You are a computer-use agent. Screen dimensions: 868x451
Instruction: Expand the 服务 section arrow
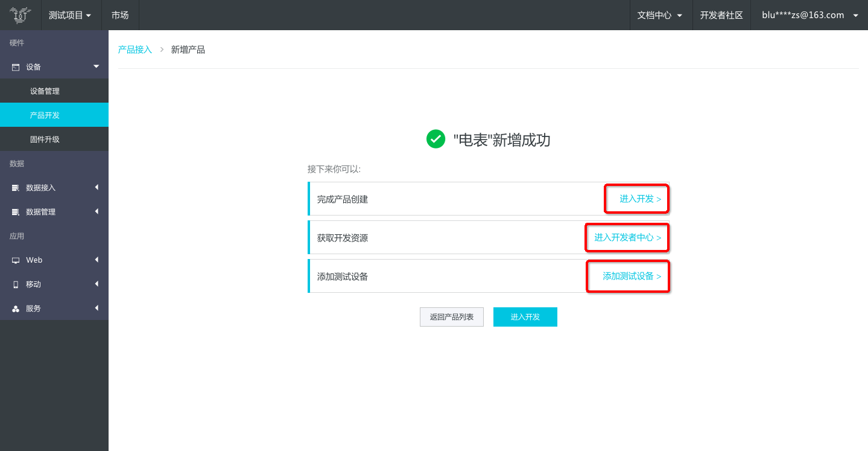pyautogui.click(x=97, y=308)
